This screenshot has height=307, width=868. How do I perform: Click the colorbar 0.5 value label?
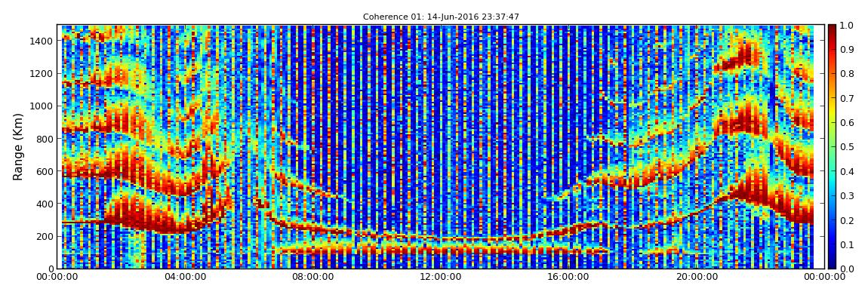[x=846, y=147]
